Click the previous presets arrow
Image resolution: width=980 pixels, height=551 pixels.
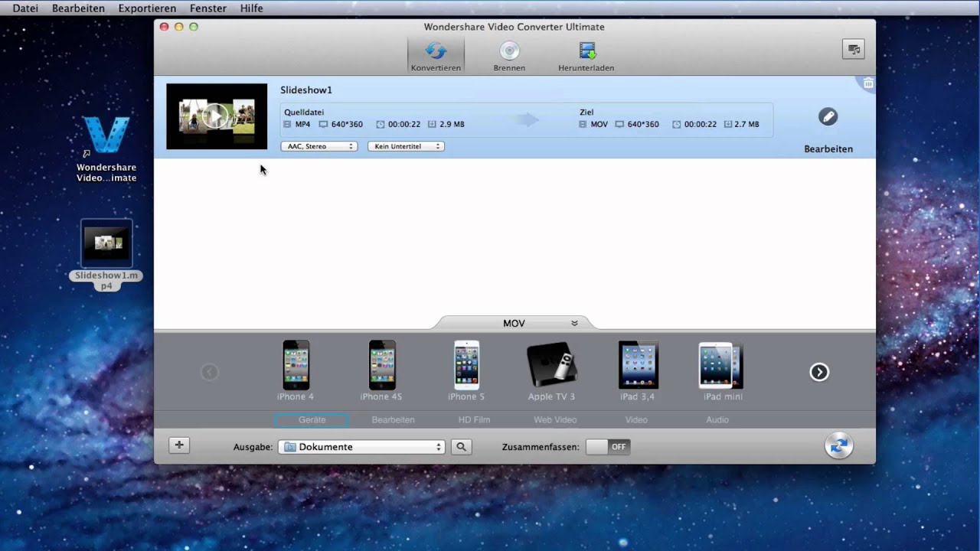210,372
